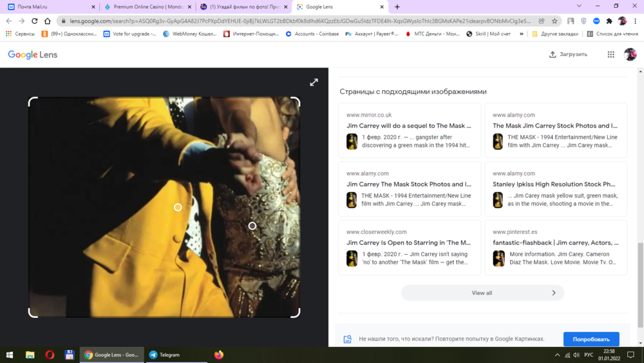Show hidden system tray icons
Screen dimensions: 644x363
(557, 355)
